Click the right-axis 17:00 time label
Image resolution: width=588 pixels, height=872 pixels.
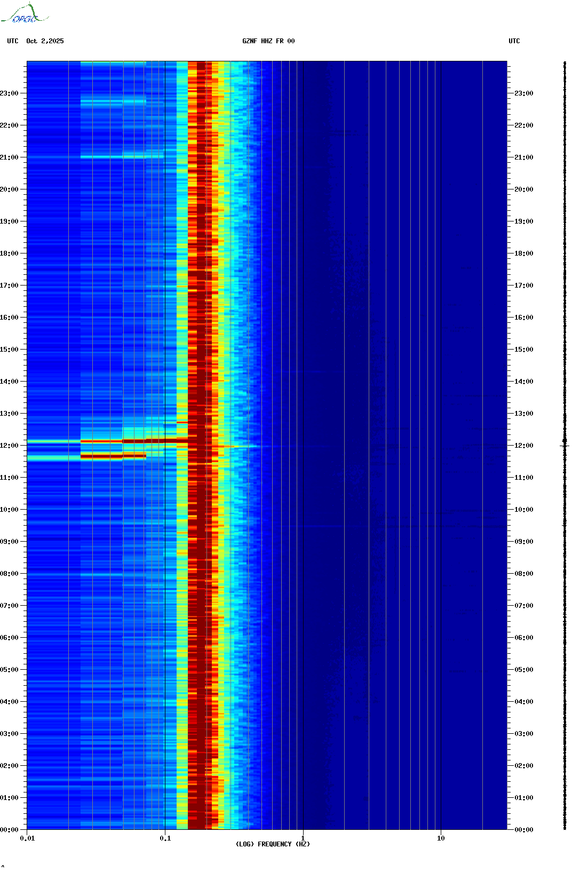pos(524,286)
